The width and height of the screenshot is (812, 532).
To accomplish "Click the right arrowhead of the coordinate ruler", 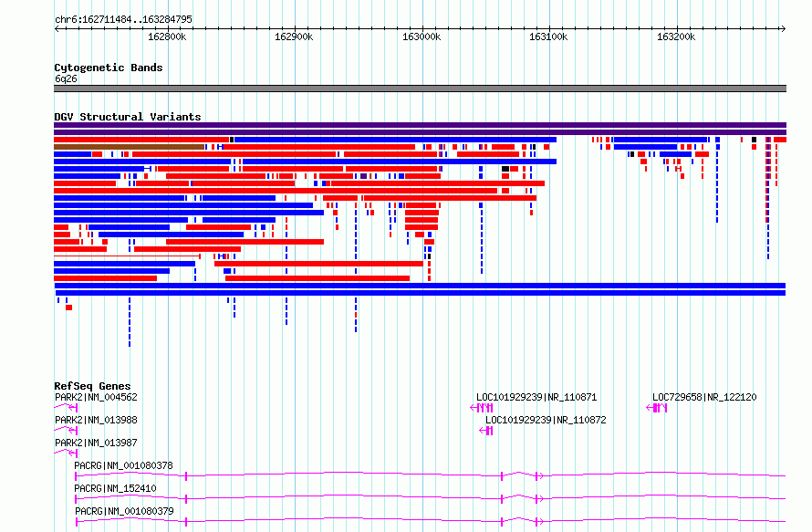I will (784, 29).
